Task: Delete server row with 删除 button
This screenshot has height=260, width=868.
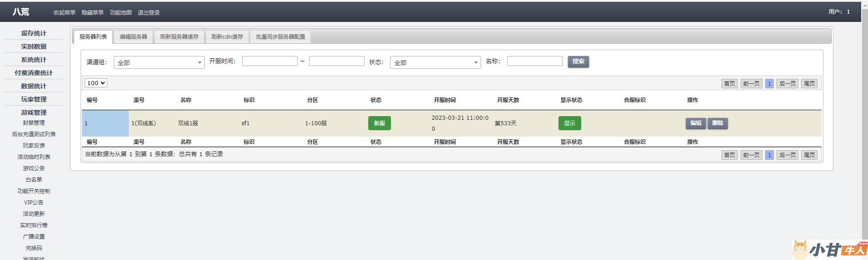Action: tap(717, 123)
